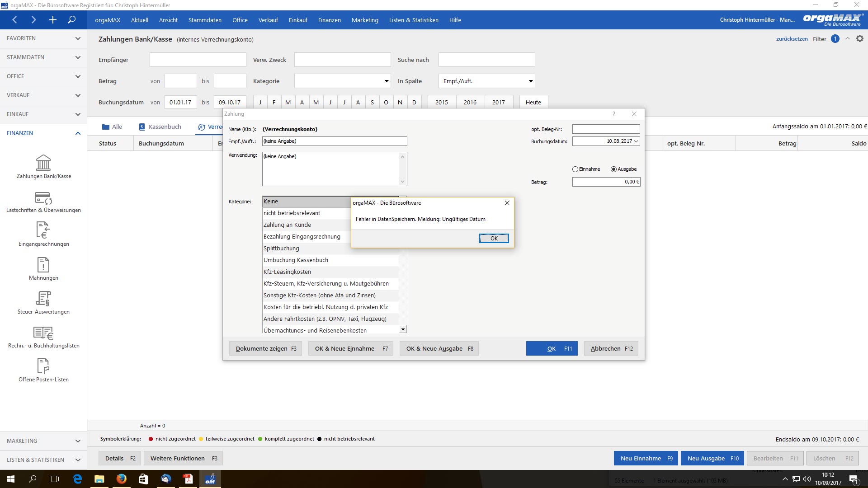The width and height of the screenshot is (868, 488).
Task: Select the Ausgabe radio button
Action: [613, 169]
